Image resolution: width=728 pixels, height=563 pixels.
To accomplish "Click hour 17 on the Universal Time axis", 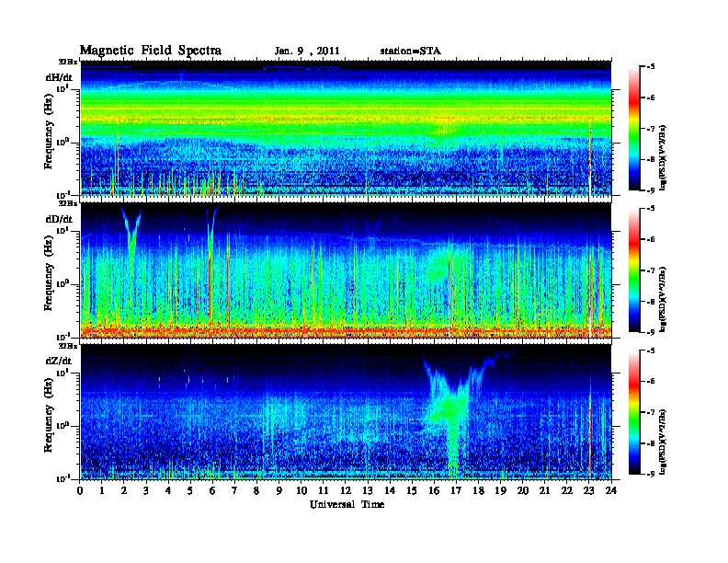I will [456, 490].
